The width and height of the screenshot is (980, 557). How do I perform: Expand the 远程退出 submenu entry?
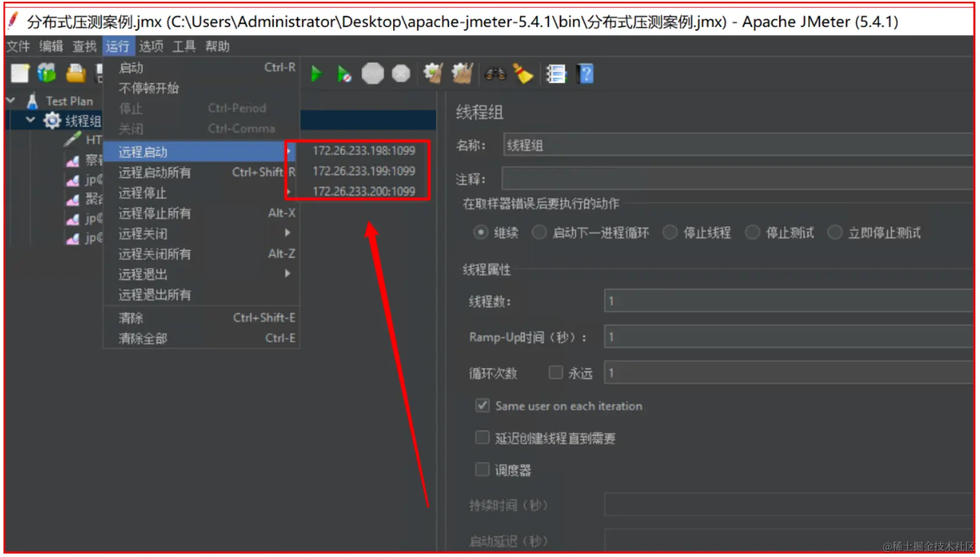[201, 274]
